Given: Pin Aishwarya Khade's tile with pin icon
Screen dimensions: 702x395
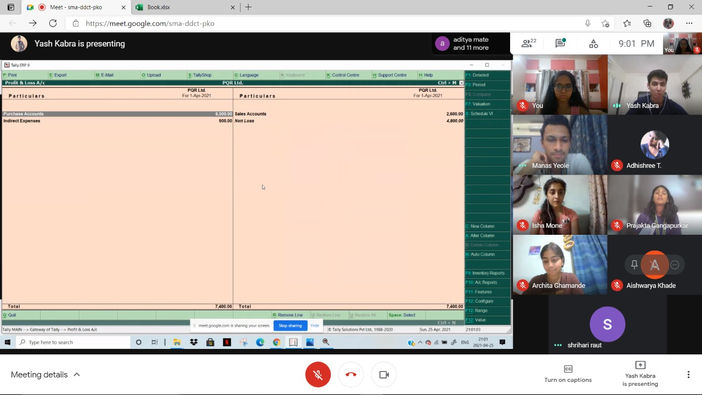Looking at the screenshot, I should [634, 265].
